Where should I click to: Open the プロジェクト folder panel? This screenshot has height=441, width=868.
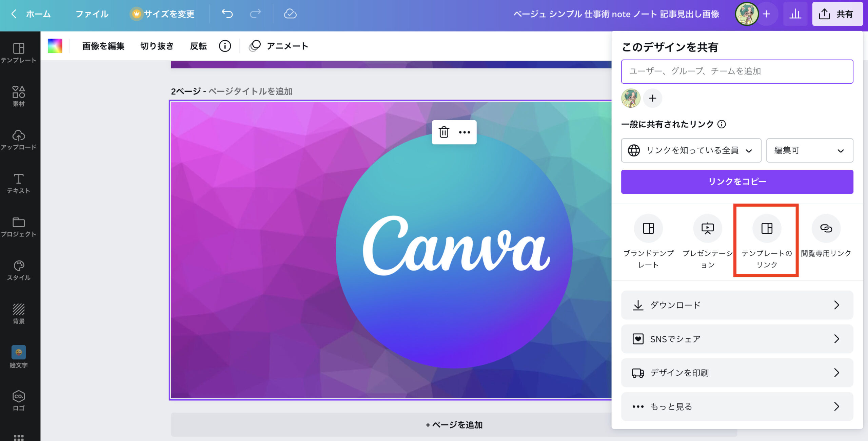[19, 227]
